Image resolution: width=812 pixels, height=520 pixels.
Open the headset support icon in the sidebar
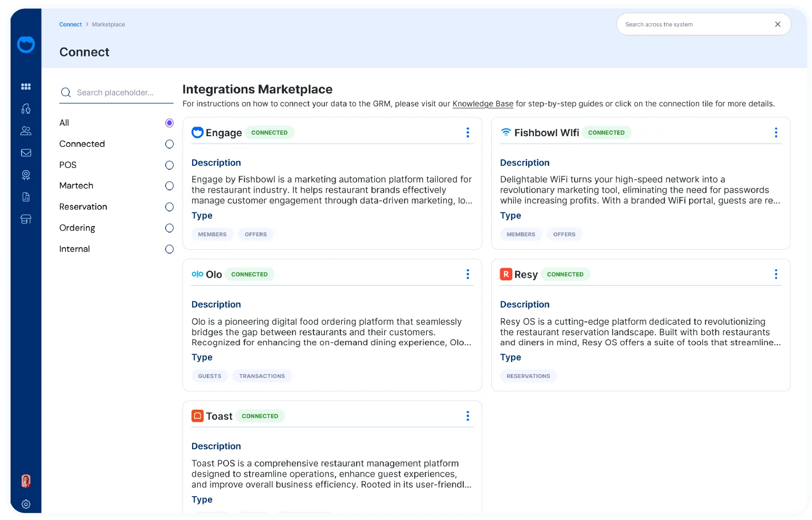[x=26, y=108]
